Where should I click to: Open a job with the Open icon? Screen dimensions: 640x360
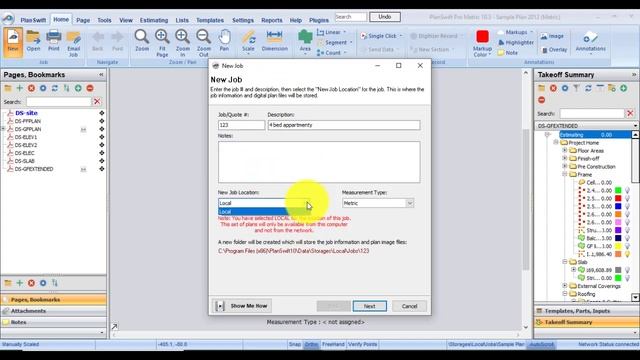(x=33, y=41)
